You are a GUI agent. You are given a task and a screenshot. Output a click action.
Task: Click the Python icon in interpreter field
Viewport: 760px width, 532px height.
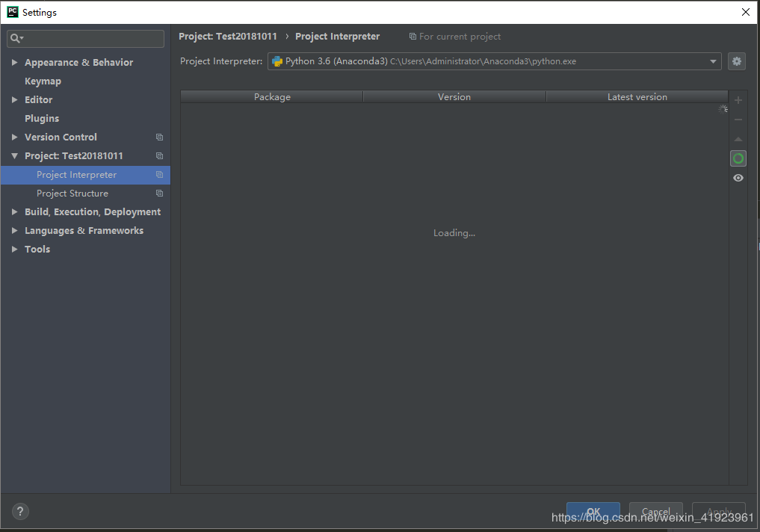(277, 61)
